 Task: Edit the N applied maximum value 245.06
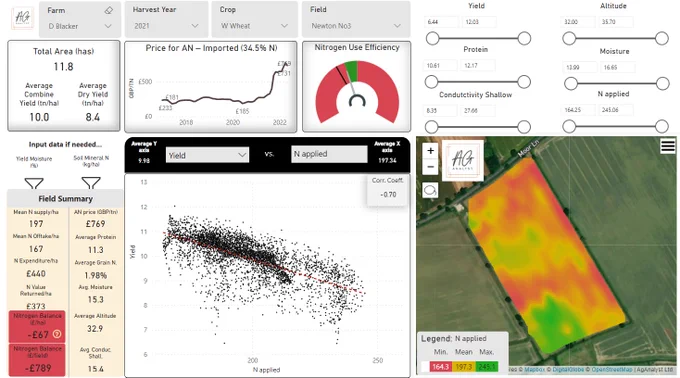pos(617,110)
